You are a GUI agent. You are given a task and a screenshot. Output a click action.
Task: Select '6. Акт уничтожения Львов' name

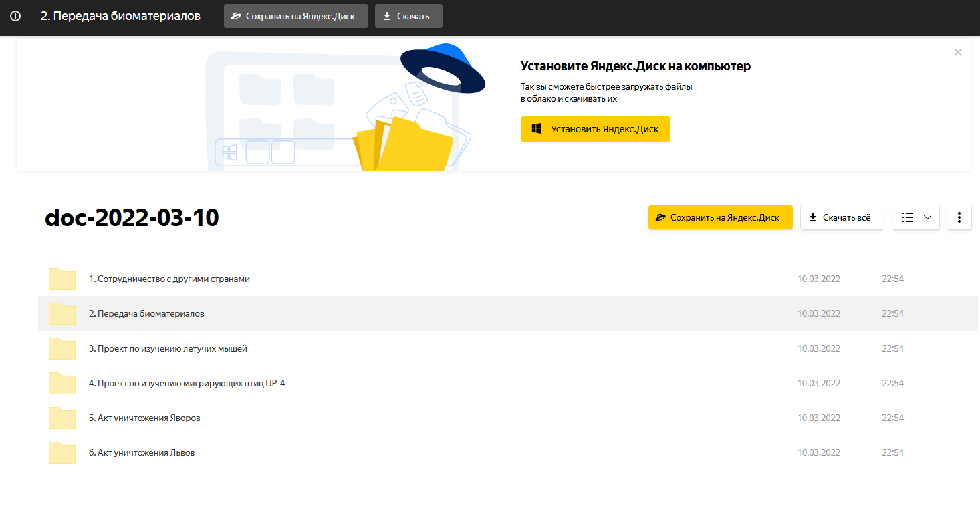[x=142, y=452]
